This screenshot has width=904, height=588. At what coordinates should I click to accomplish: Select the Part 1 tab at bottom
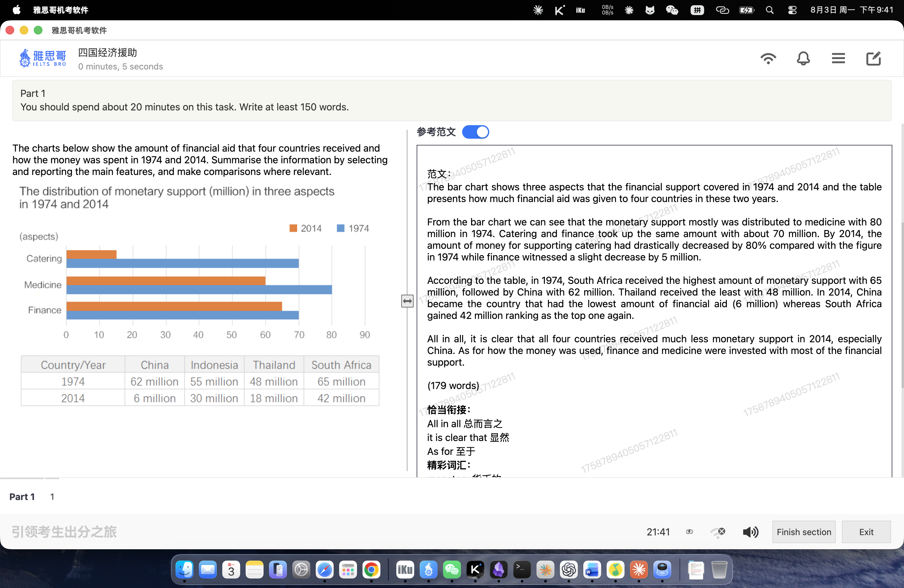22,496
